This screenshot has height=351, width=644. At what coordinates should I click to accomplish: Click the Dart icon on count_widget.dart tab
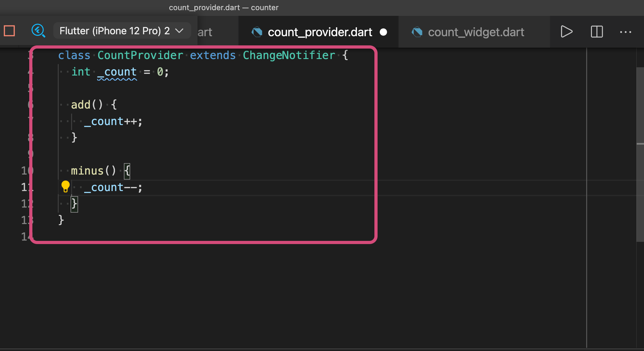pyautogui.click(x=417, y=32)
